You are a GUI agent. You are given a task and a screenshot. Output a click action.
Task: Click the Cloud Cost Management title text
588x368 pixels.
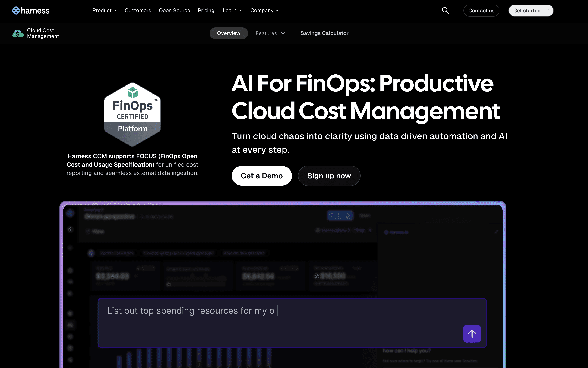pos(43,33)
